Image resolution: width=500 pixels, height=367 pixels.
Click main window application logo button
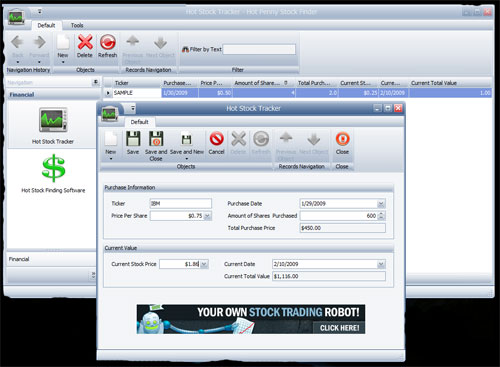pyautogui.click(x=16, y=17)
